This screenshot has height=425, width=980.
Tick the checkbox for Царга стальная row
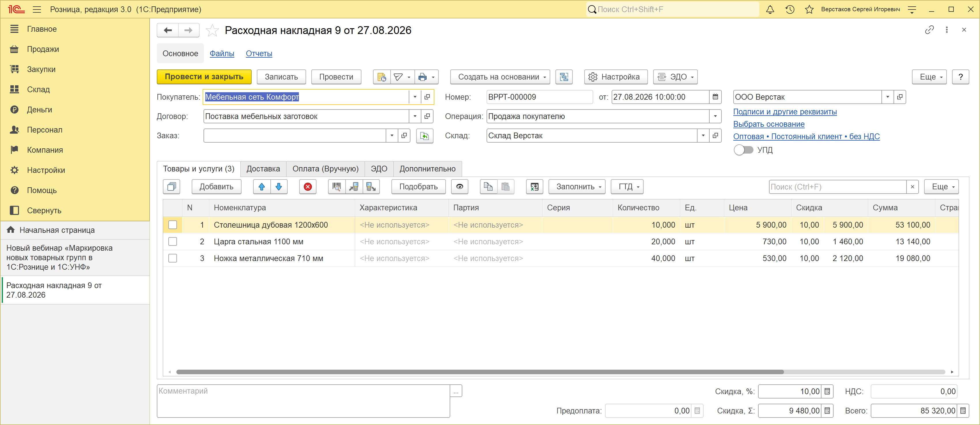click(173, 242)
